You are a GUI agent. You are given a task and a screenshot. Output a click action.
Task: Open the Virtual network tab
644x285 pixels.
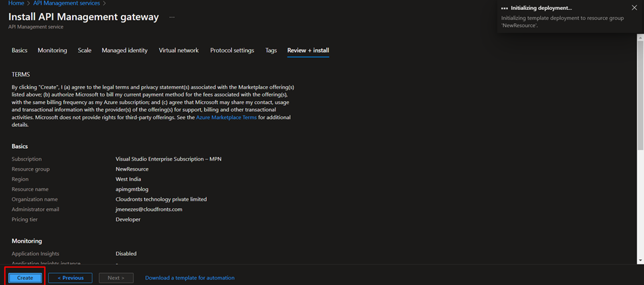tap(178, 50)
